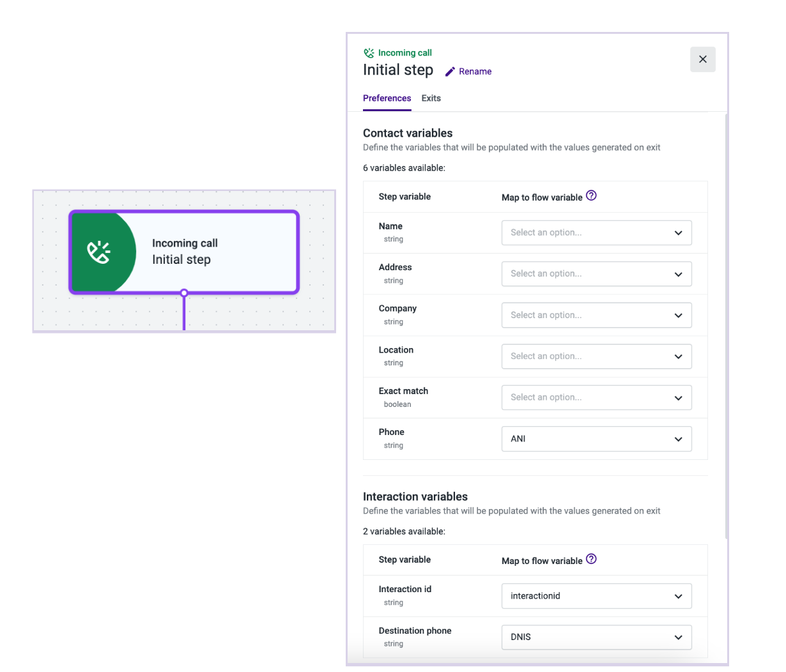Click small phone icon in panel header
786x672 pixels.
click(x=369, y=53)
